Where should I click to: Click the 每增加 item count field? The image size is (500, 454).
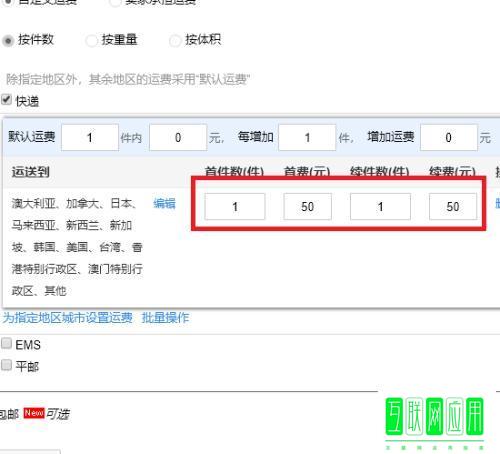307,137
